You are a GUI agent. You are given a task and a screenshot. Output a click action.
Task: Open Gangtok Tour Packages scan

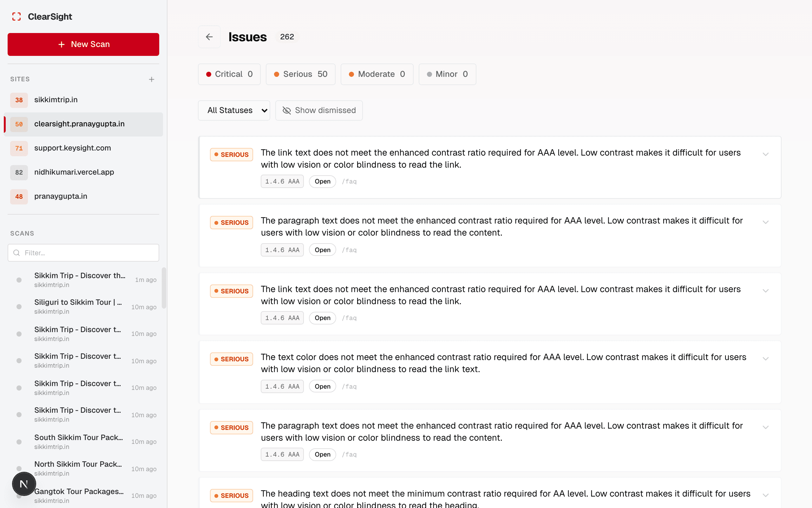coord(83,496)
